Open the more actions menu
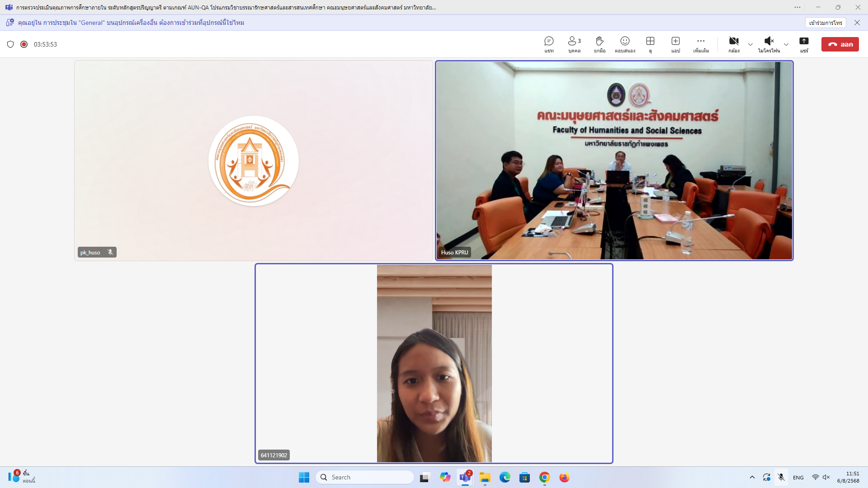This screenshot has height=488, width=868. coord(701,44)
